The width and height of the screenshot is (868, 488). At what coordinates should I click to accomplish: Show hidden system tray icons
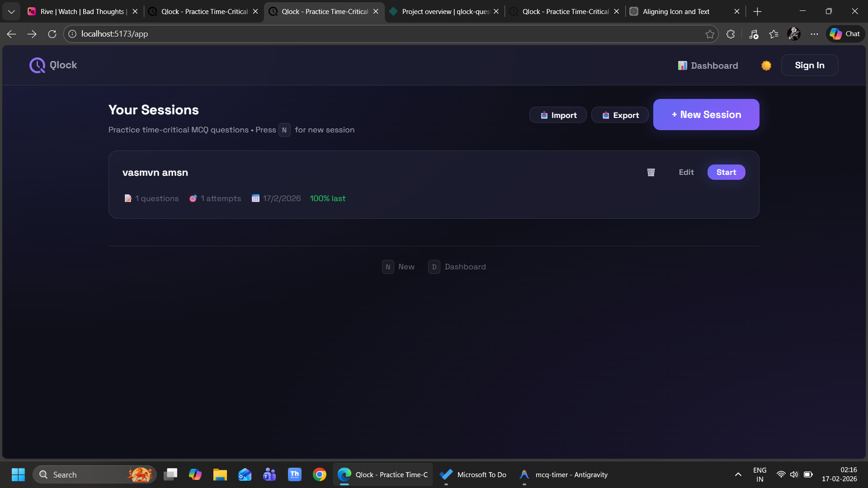(738, 474)
